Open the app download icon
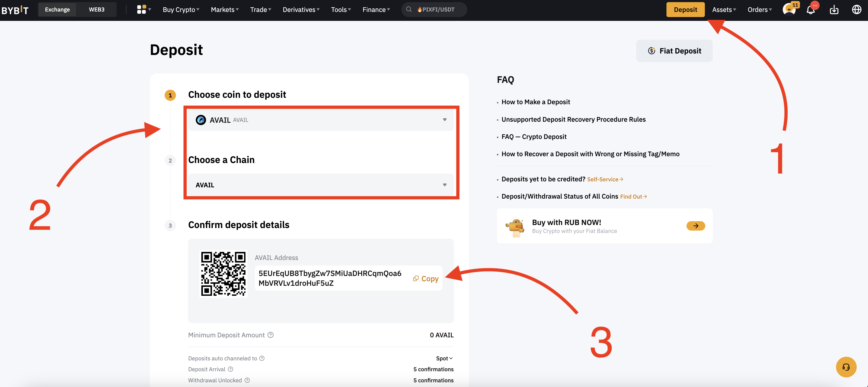 834,10
